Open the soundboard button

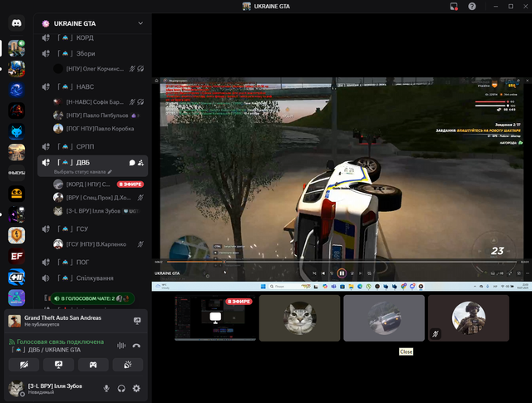coord(127,365)
